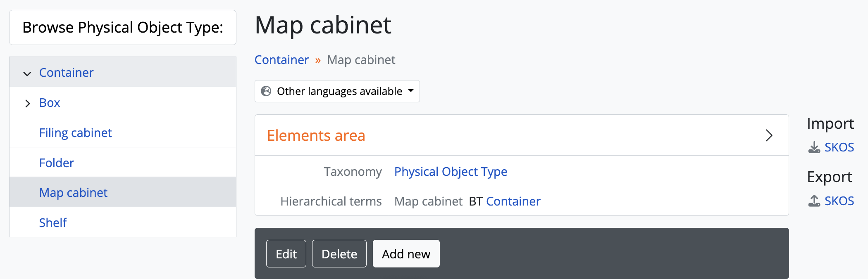Viewport: 868px width, 279px height.
Task: Click the globe icon for languages
Action: (x=266, y=91)
